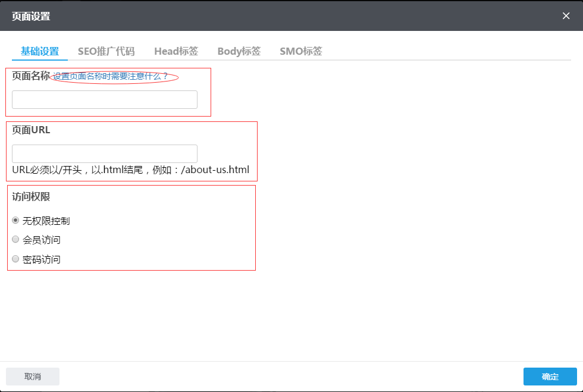Choose 会员访问 access permission
This screenshot has width=583, height=392.
[x=15, y=240]
